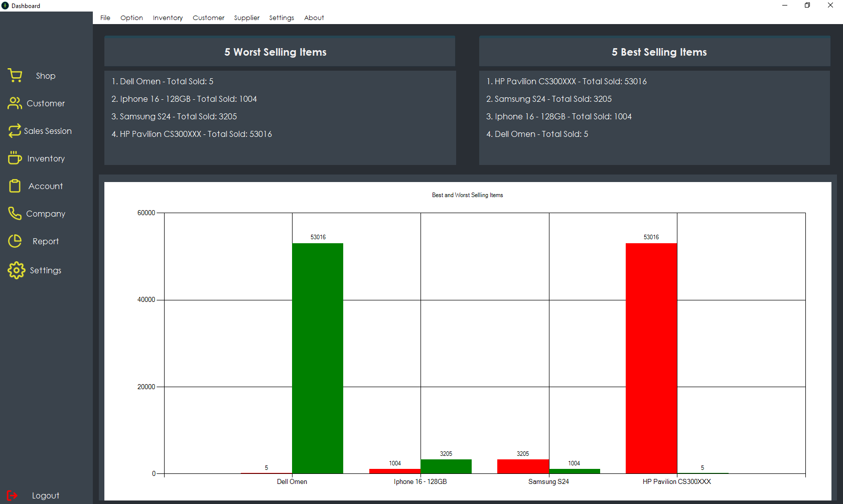843x504 pixels.
Task: Click the Sales Session sidebar label
Action: tap(48, 131)
